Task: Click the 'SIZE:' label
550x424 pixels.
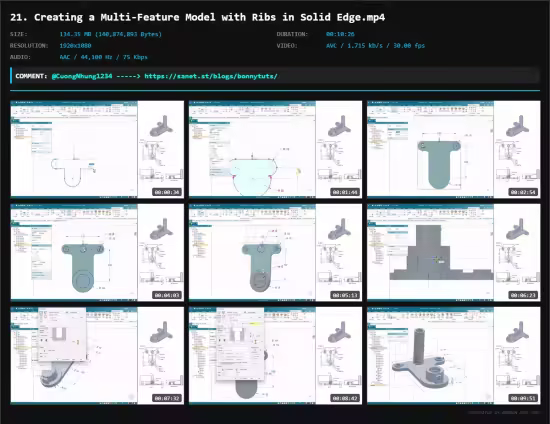Action: (x=19, y=34)
